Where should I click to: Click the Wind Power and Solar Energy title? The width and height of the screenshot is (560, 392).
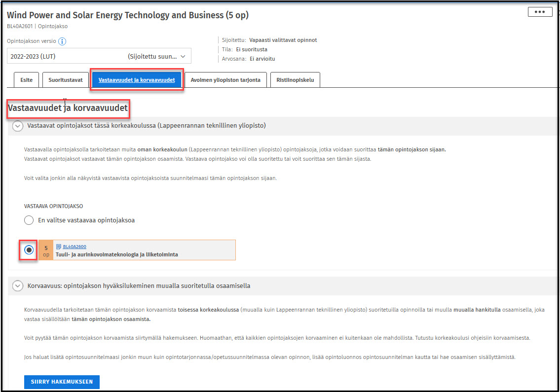[x=128, y=15]
